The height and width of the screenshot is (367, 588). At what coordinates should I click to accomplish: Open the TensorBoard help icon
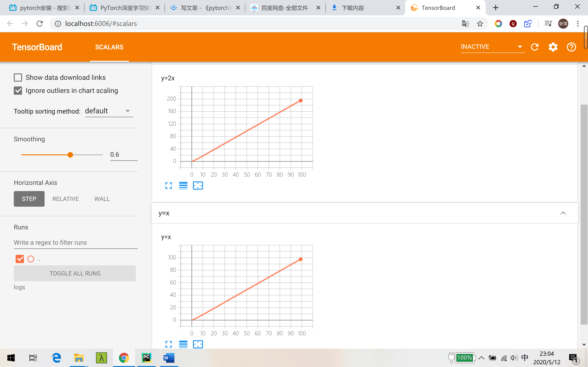(571, 47)
